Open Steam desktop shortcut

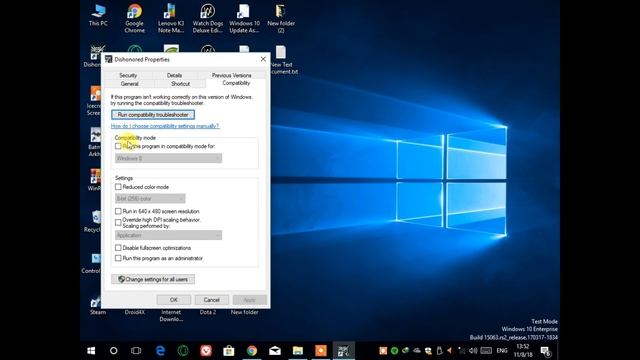[x=98, y=306]
